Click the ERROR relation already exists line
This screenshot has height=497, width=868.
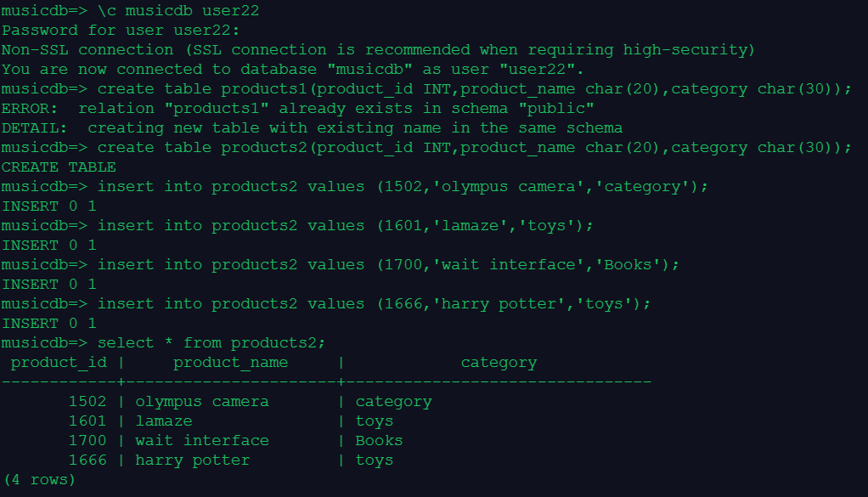pyautogui.click(x=297, y=108)
